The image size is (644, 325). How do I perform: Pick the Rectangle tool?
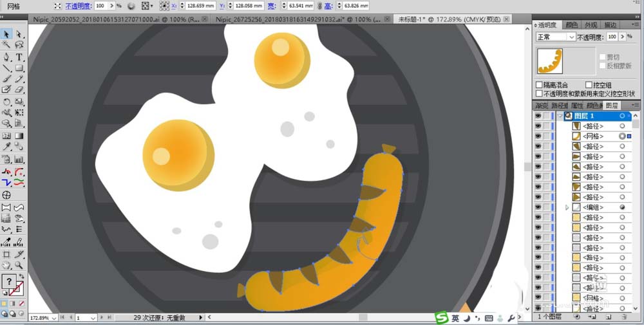19,68
